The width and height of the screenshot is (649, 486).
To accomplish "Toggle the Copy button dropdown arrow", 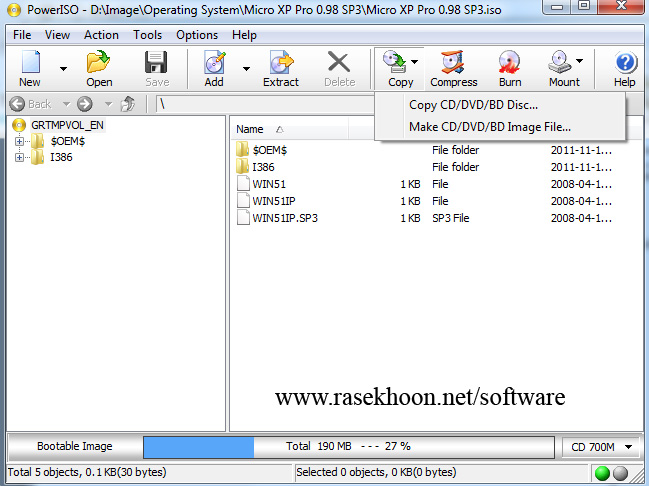I will pos(414,62).
